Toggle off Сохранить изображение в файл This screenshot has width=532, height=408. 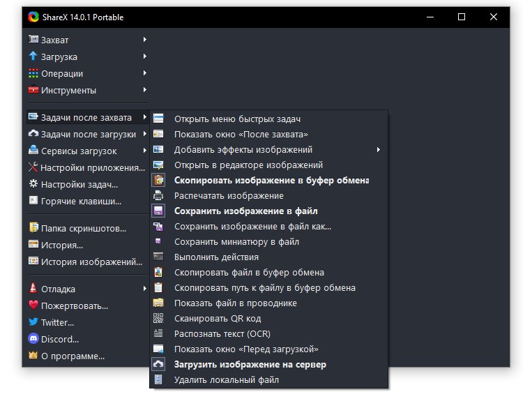click(269, 211)
